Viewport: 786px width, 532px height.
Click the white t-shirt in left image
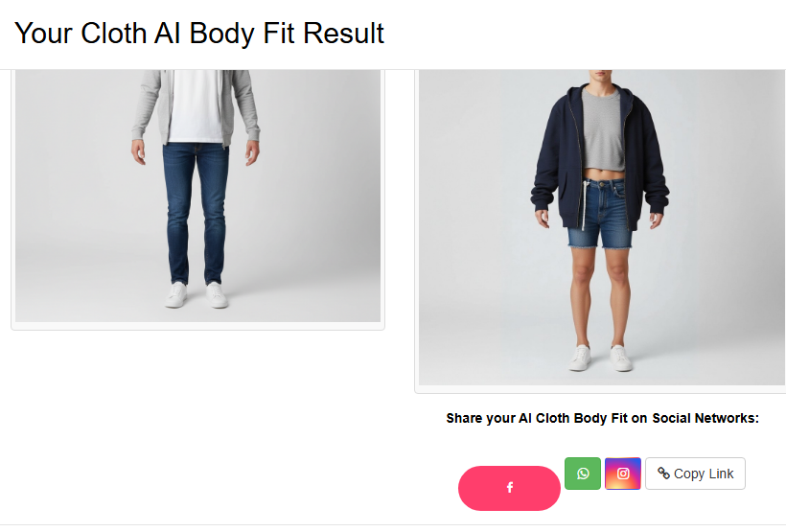pos(196,105)
